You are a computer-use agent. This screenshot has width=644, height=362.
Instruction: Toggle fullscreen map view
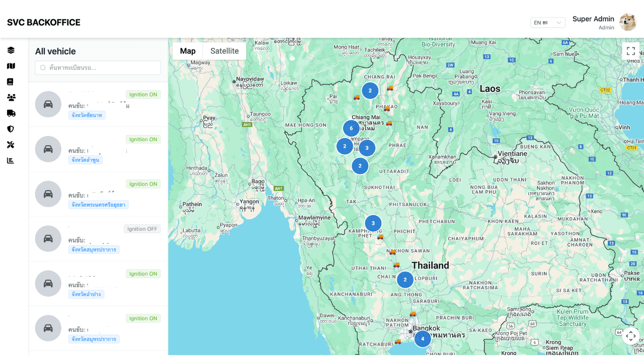point(630,51)
